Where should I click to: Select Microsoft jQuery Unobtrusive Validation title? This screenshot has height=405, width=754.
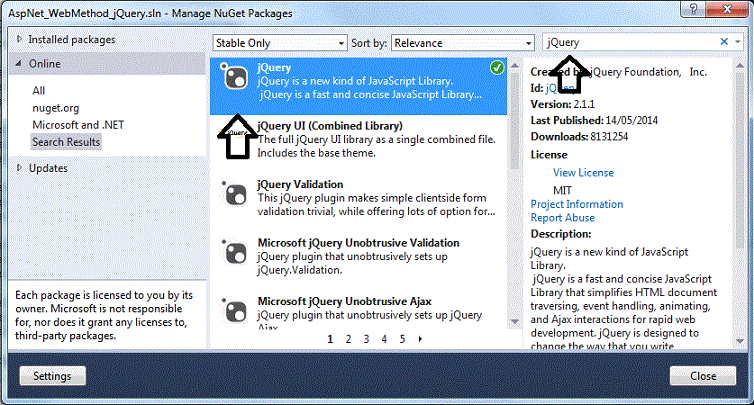click(x=358, y=243)
